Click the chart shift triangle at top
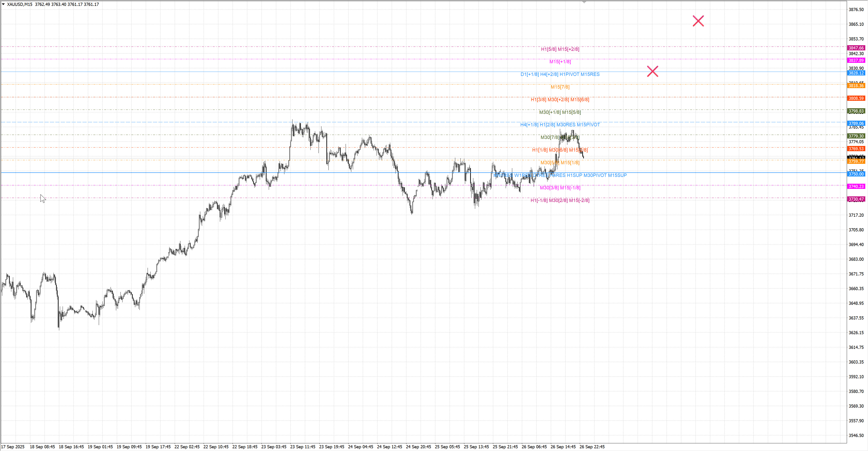Image resolution: width=868 pixels, height=451 pixels. pos(584,2)
